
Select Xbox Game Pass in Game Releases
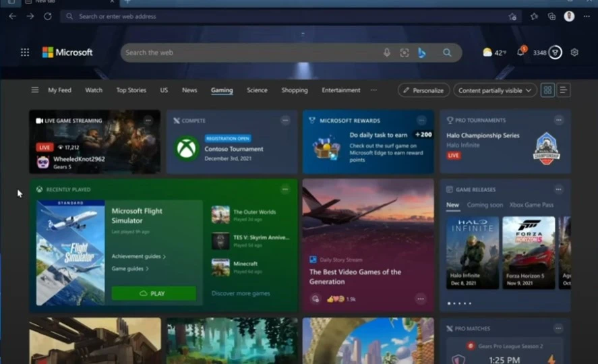[531, 205]
